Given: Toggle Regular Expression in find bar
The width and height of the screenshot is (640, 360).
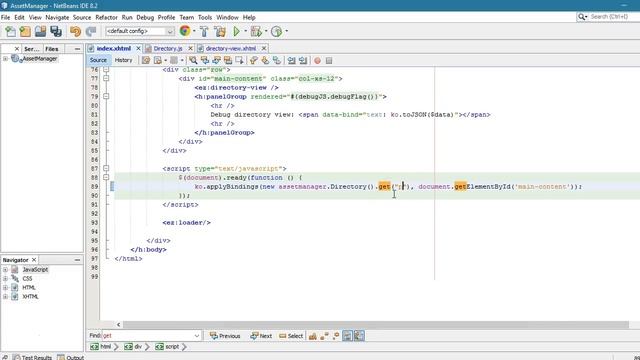Looking at the screenshot, I should click(x=336, y=336).
